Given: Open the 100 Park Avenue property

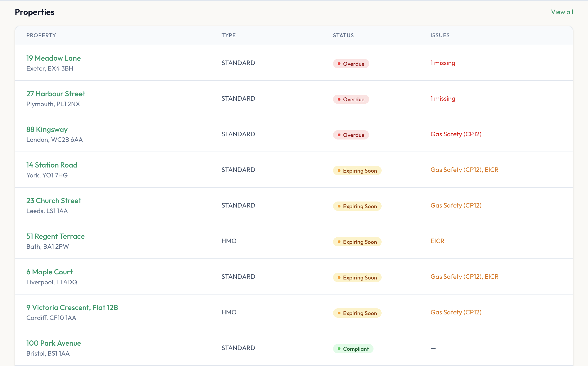Looking at the screenshot, I should tap(54, 343).
